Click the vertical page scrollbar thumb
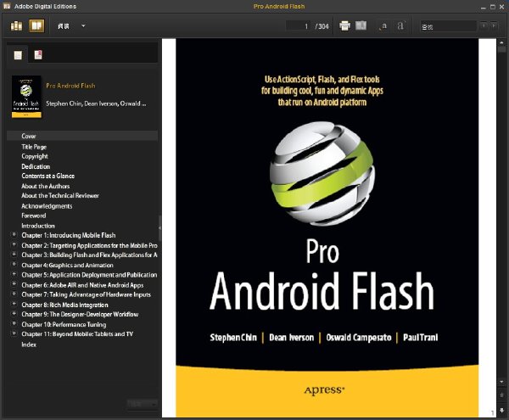This screenshot has height=420, width=509. point(502,49)
